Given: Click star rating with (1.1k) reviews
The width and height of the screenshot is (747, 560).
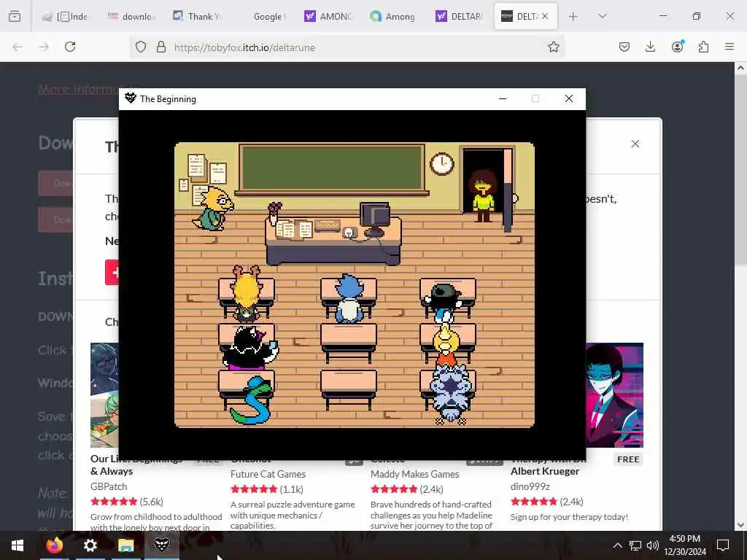Looking at the screenshot, I should pyautogui.click(x=267, y=489).
